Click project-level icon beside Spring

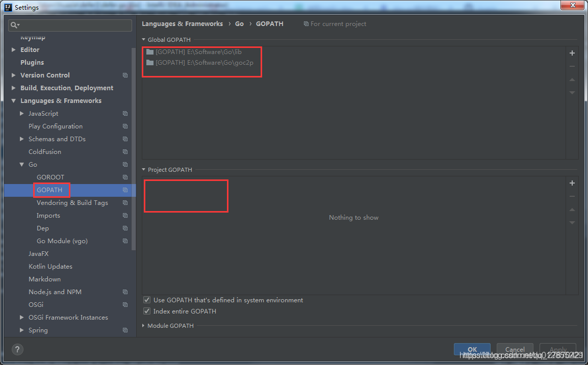coord(125,330)
